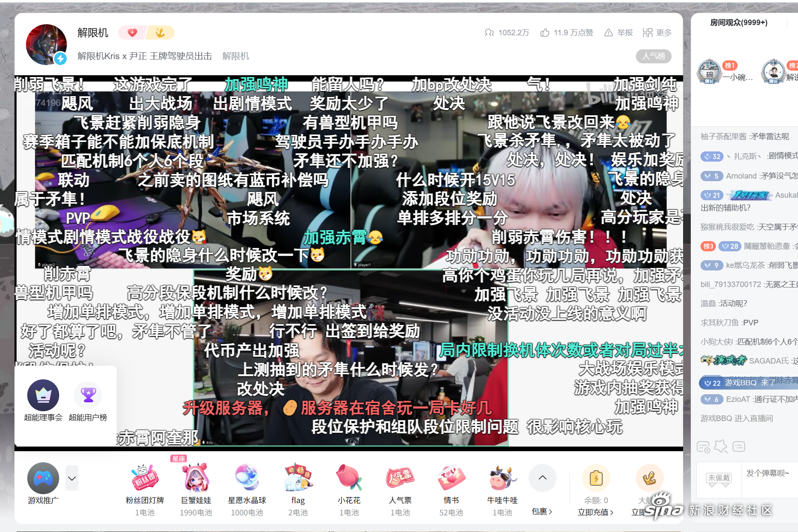Open the chat list icon in chat toolbar
The width and height of the screenshot is (798, 532).
[x=739, y=447]
